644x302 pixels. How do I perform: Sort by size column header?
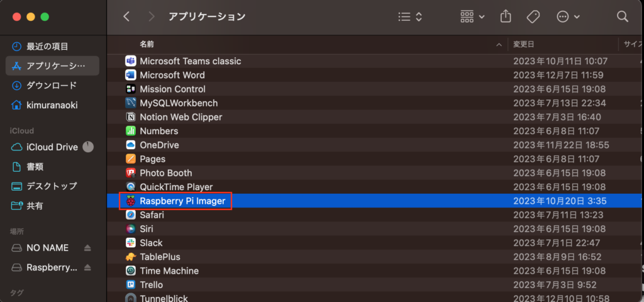point(633,44)
